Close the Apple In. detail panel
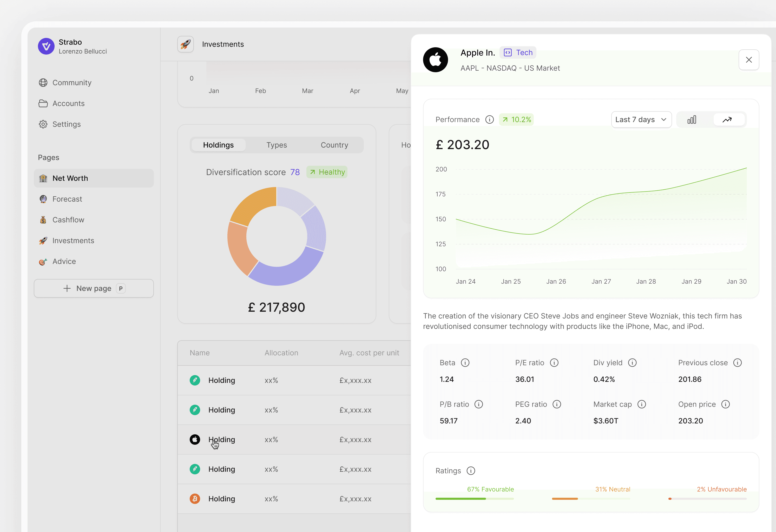 click(749, 60)
